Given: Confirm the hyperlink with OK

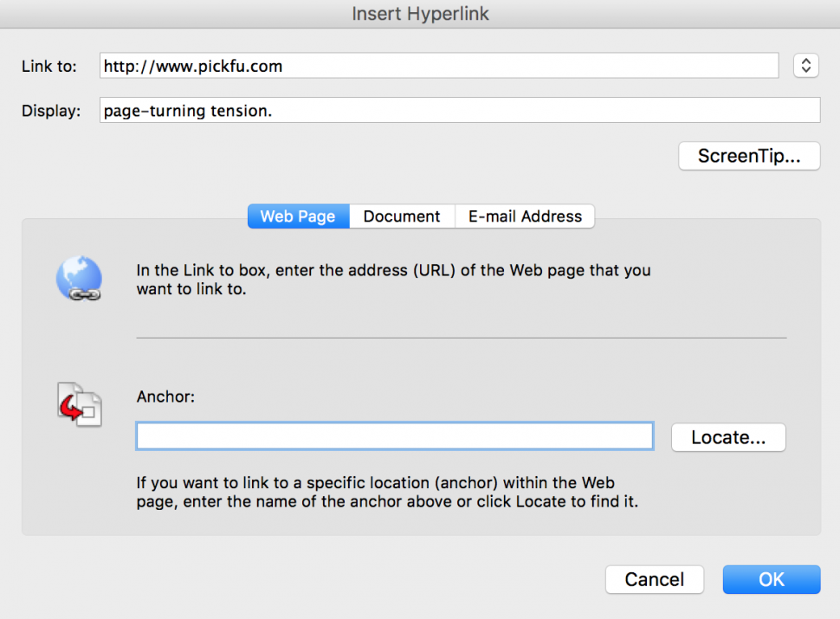Looking at the screenshot, I should click(x=770, y=579).
